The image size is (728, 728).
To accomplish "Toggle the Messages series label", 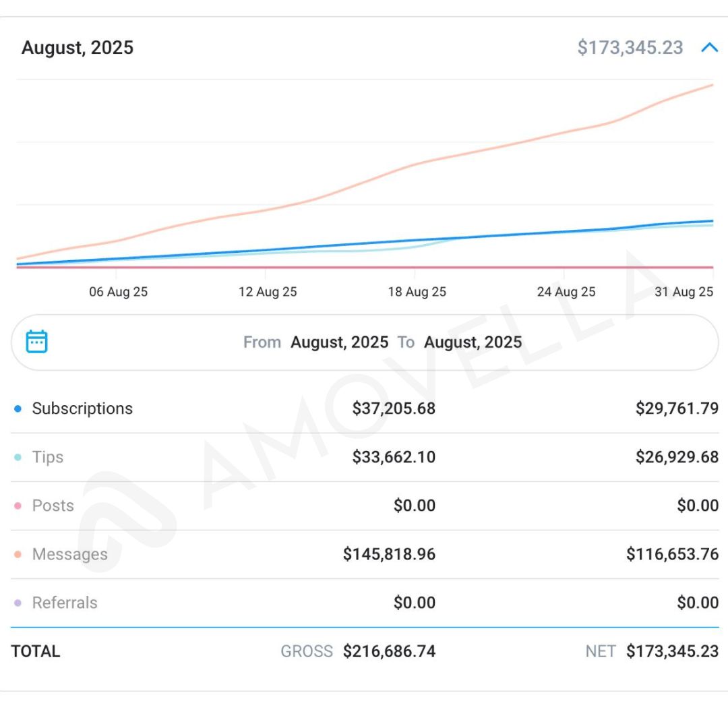I will [x=69, y=554].
